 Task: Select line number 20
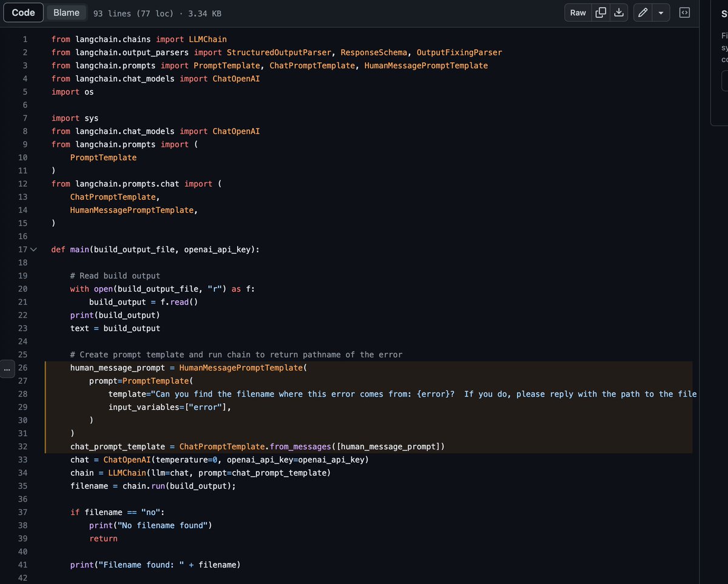[x=23, y=289]
